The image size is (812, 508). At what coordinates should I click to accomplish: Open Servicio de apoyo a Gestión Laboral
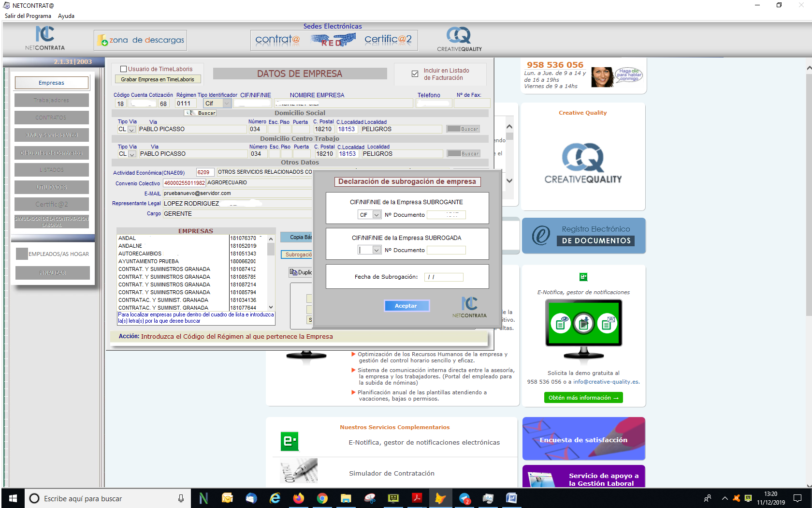pyautogui.click(x=584, y=477)
